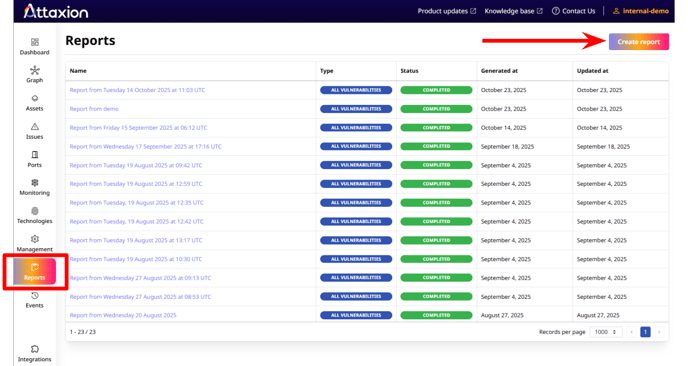Go to Assets in the sidebar

coord(35,103)
